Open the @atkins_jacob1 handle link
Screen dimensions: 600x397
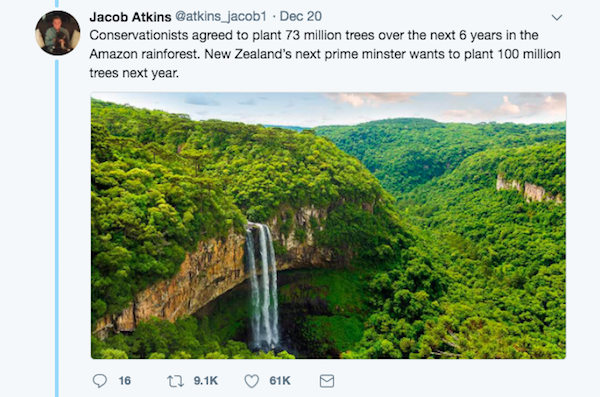click(221, 16)
